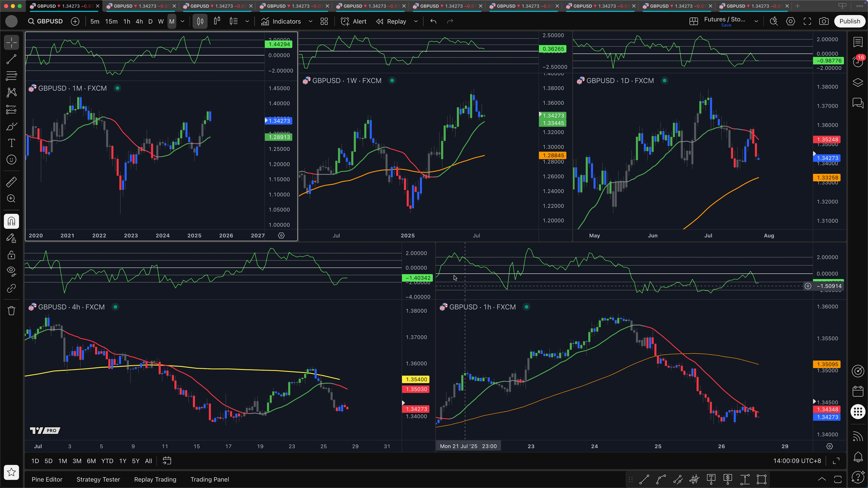Open the object tree layers icon
The height and width of the screenshot is (488, 868).
[858, 82]
